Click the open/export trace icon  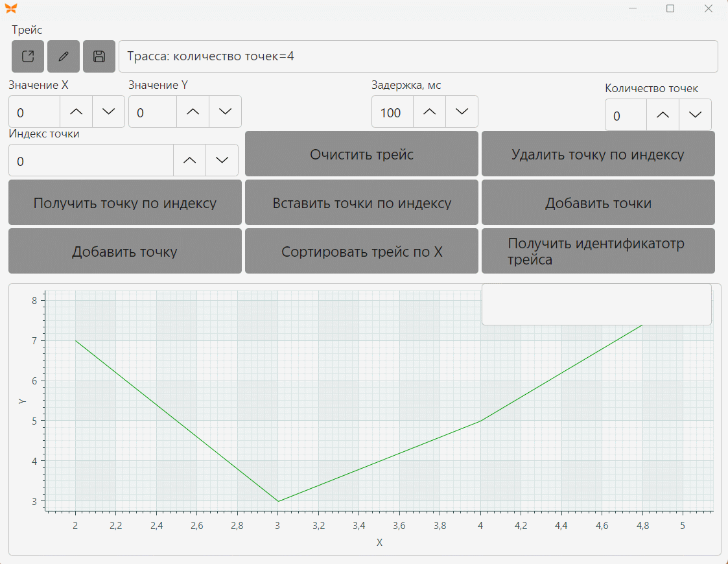[28, 56]
